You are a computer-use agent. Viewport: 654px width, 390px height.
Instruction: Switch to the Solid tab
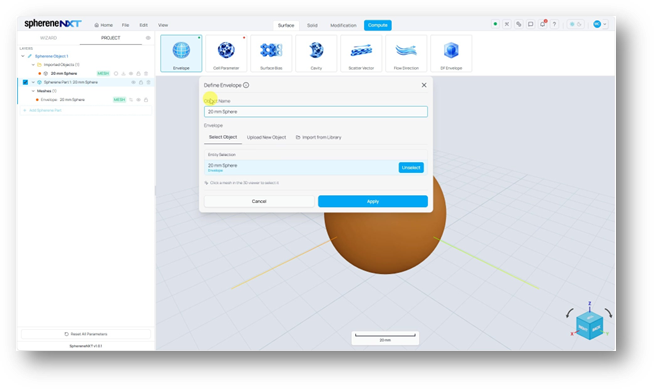coord(312,25)
